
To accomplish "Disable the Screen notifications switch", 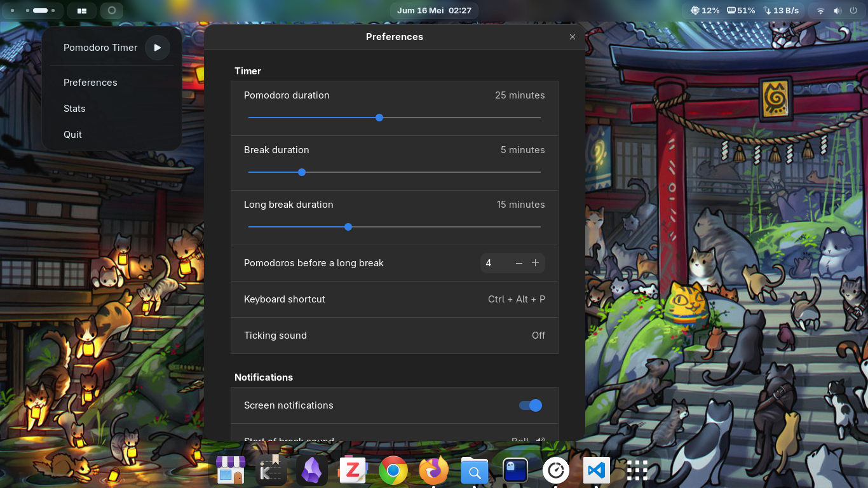I will coord(531,405).
